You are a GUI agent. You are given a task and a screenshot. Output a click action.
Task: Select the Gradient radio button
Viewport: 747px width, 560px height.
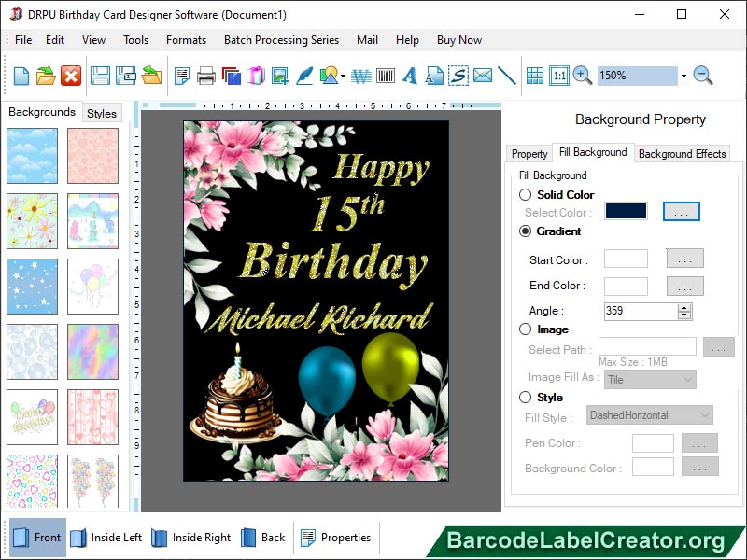pos(525,231)
